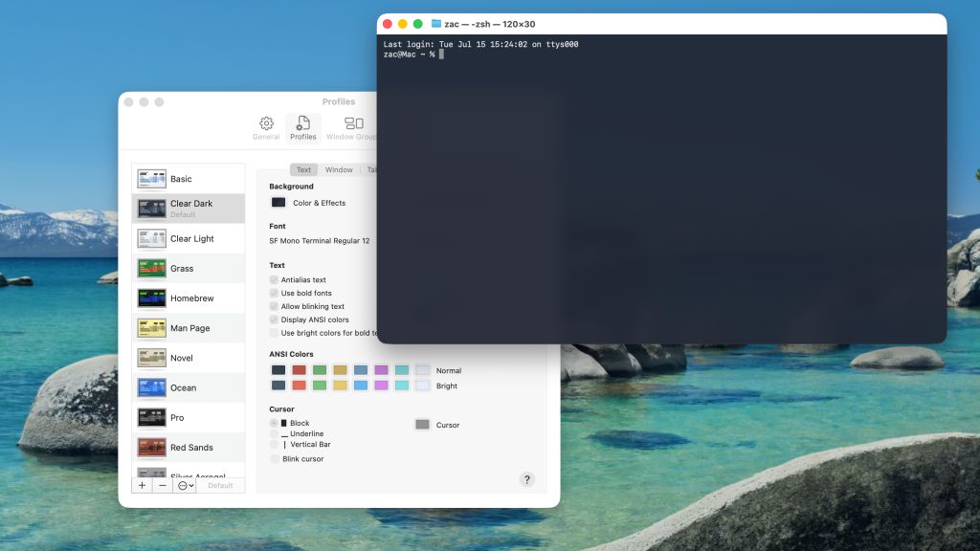The width and height of the screenshot is (980, 551).
Task: Select the Underline cursor style
Action: pos(274,433)
